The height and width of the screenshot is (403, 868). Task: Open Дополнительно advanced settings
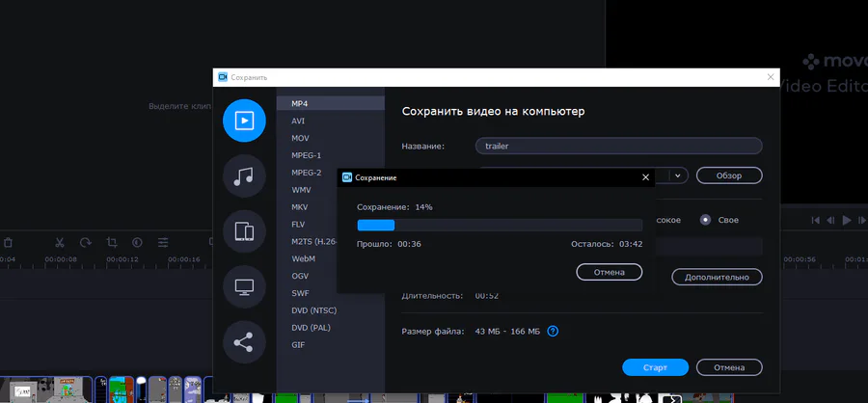pyautogui.click(x=717, y=277)
